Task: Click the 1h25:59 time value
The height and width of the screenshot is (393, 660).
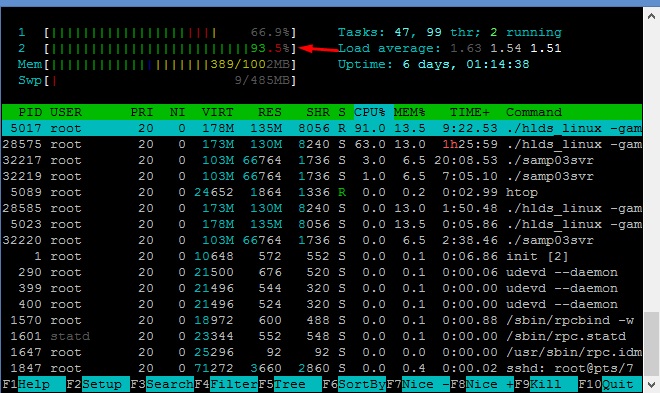Action: coord(470,144)
